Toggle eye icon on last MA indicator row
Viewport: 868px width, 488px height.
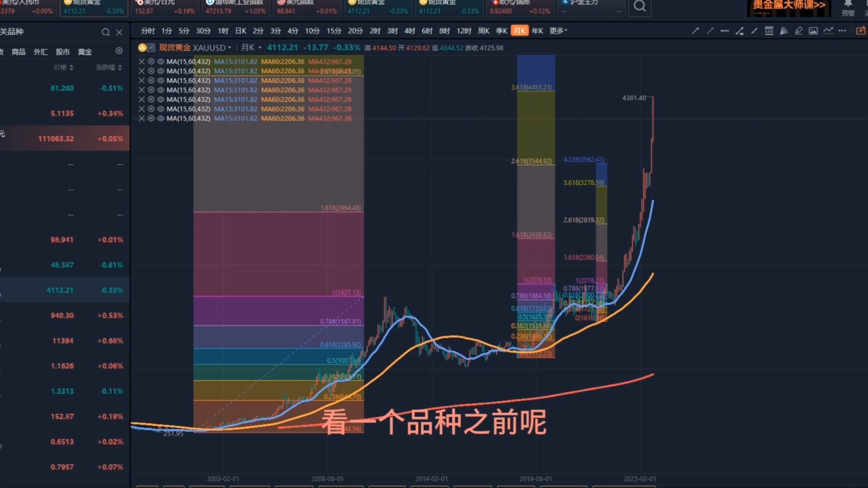coord(160,118)
